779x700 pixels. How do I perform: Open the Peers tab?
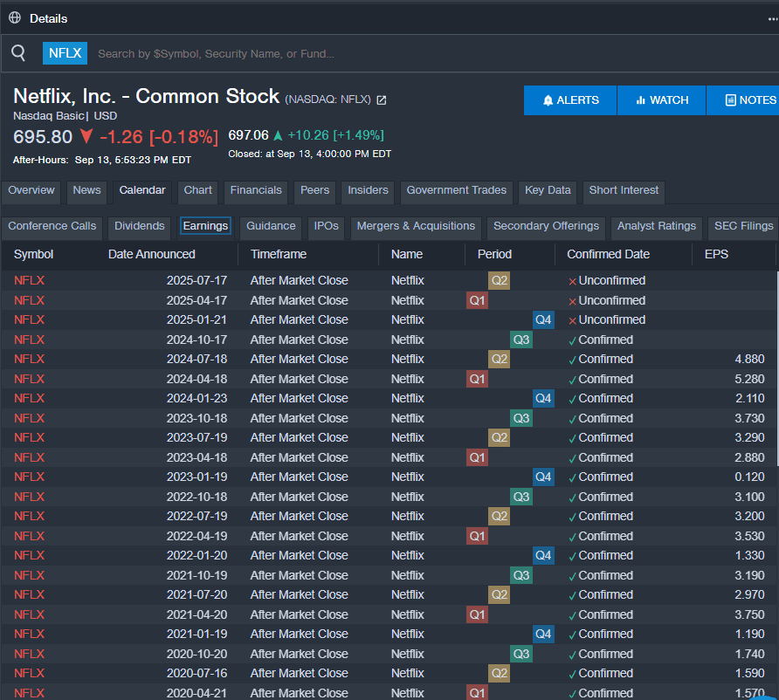[x=315, y=190]
